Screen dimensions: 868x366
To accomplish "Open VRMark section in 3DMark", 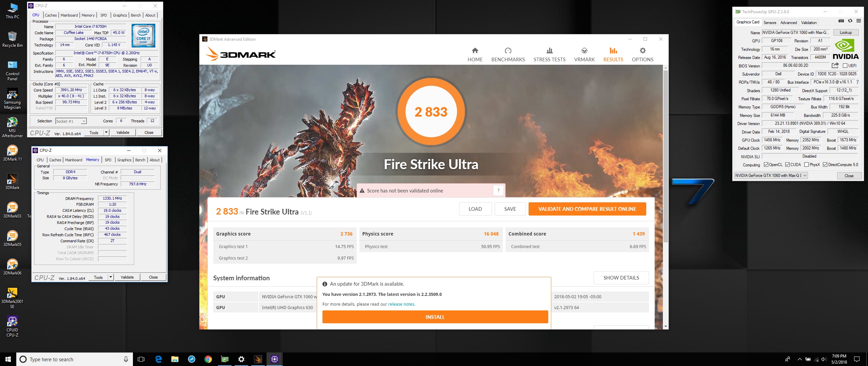I will tap(584, 55).
